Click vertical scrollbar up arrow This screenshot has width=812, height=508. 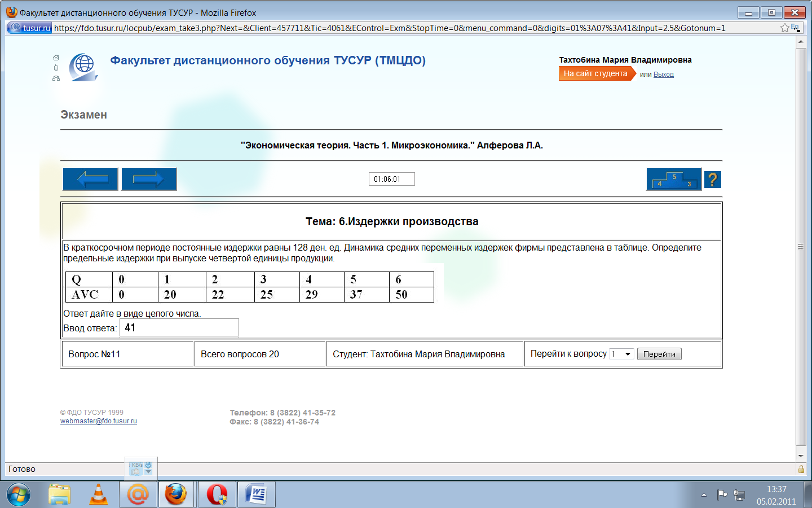click(x=801, y=41)
